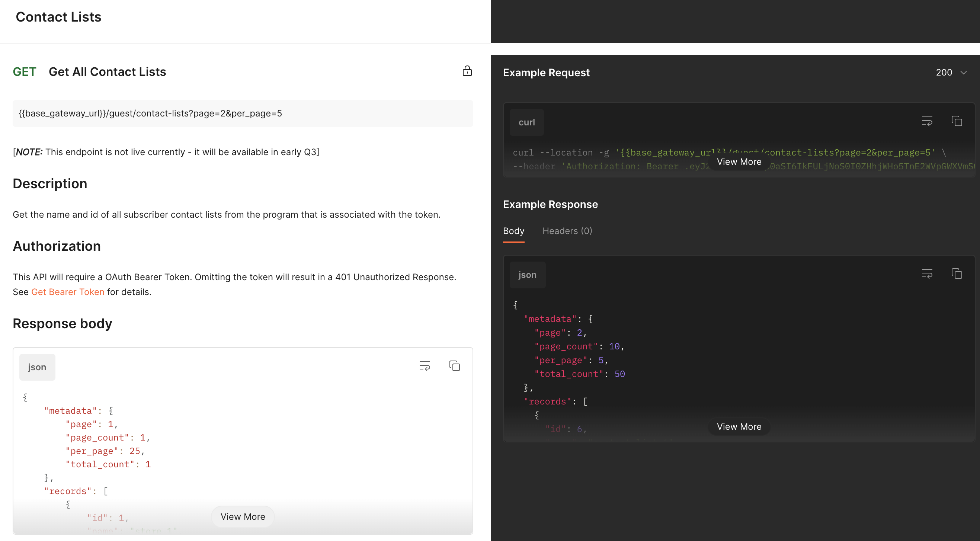Toggle word wrap in Example Response json block
Viewport: 980px width, 541px height.
click(x=927, y=274)
